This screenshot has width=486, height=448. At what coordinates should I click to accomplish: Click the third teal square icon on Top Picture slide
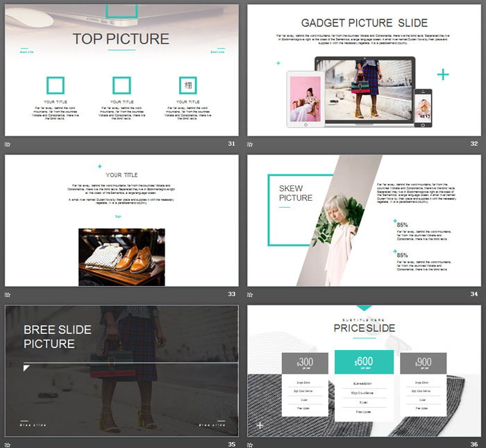click(187, 85)
